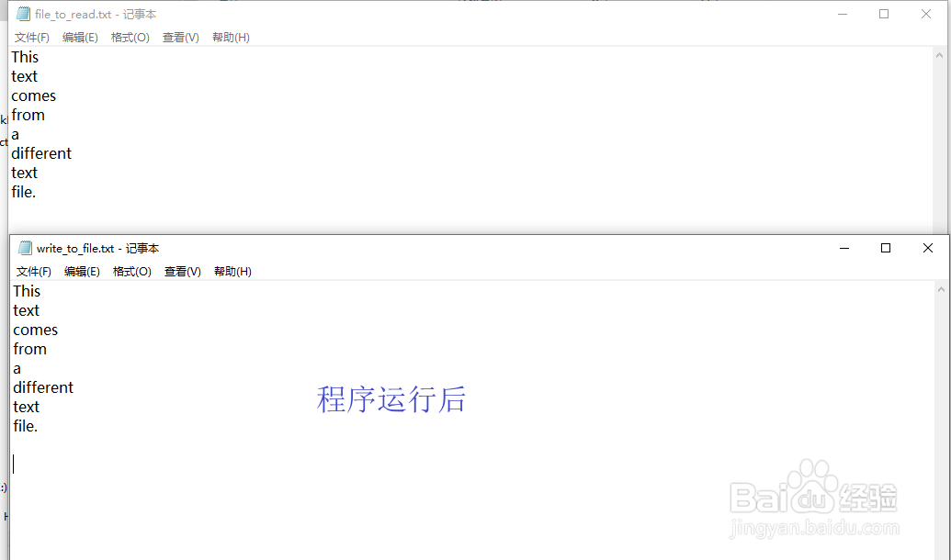The height and width of the screenshot is (560, 951).
Task: Open the 文件(F) menu in file_to_read.txt window
Action: (31, 37)
